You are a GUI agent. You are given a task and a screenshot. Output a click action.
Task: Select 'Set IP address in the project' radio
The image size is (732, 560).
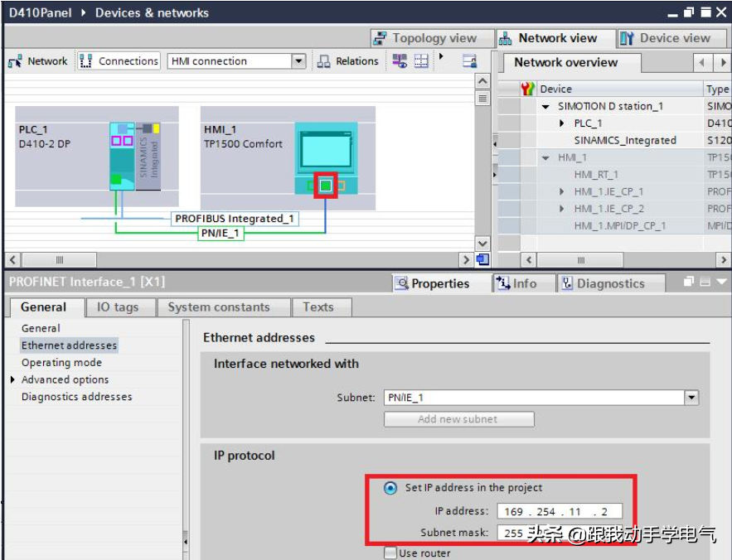390,488
